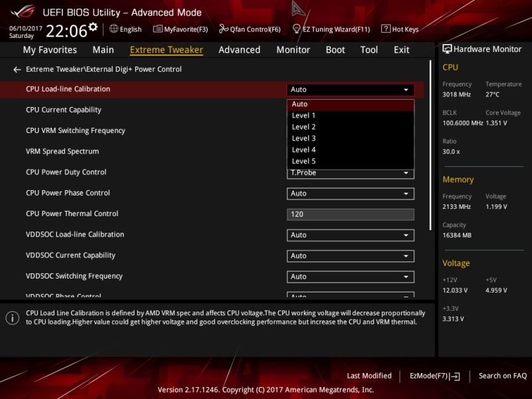This screenshot has width=532, height=399.
Task: Click the EZ Tuning Wizard bulb icon
Action: [x=296, y=29]
